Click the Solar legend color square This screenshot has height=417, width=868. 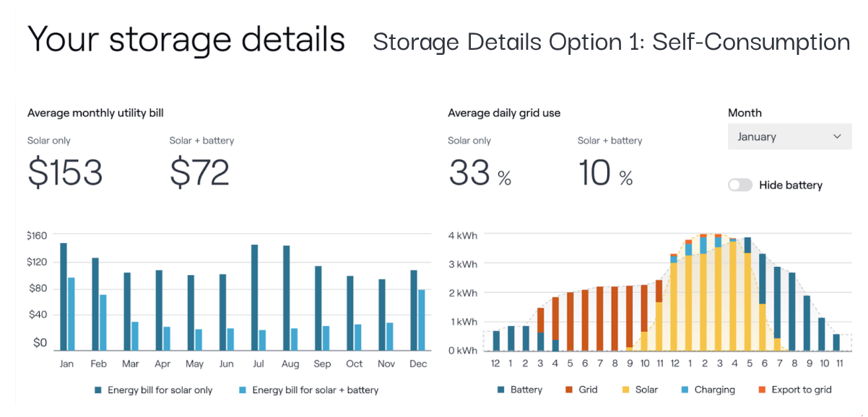pos(625,390)
